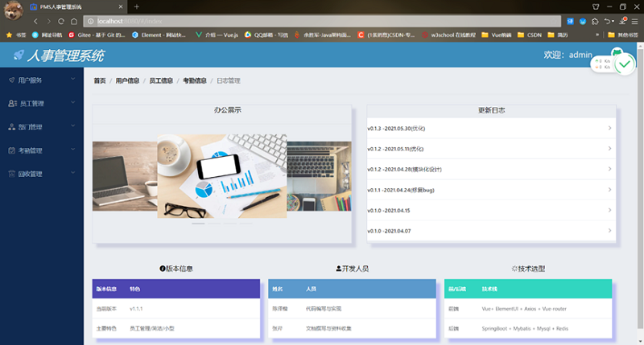This screenshot has width=644, height=345.
Task: Click the info icon beside 版本信息
Action: (x=163, y=269)
